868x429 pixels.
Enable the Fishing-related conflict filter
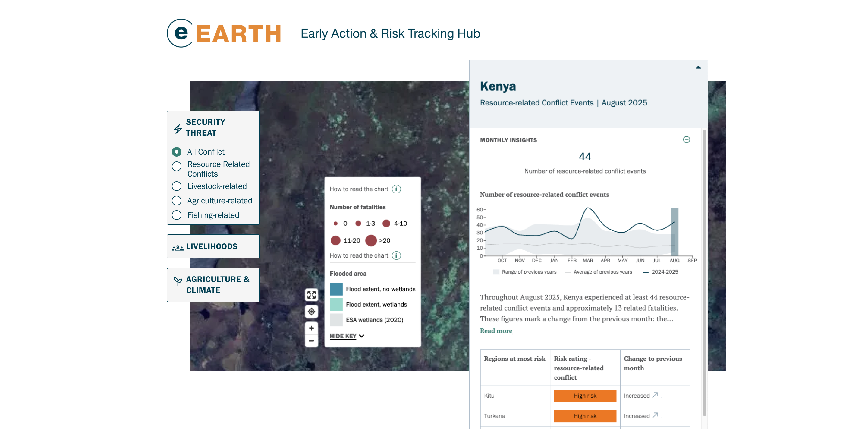pyautogui.click(x=176, y=215)
